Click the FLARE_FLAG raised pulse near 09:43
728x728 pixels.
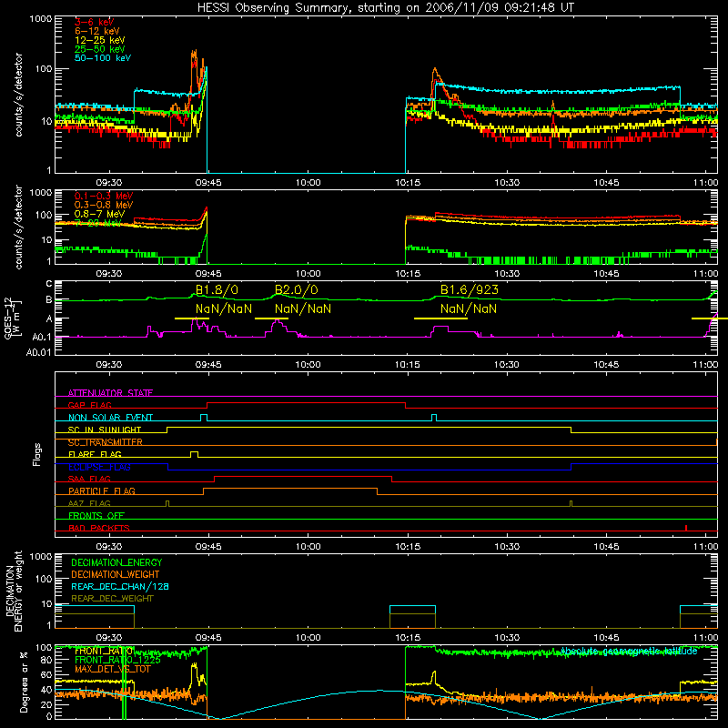tap(195, 453)
